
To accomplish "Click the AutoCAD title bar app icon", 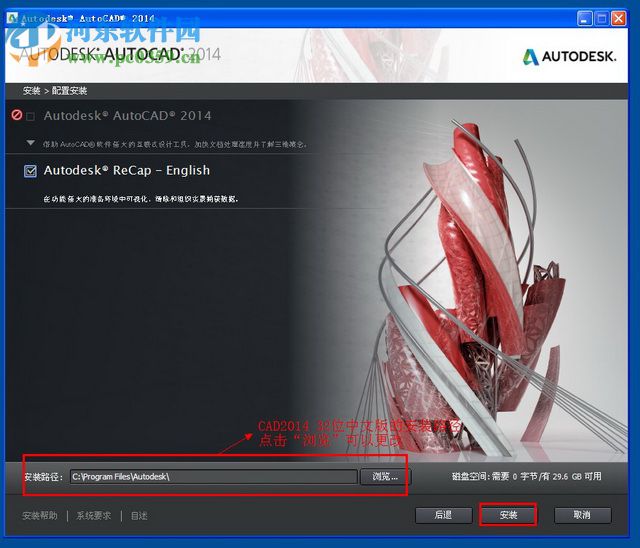I will 12,18.
